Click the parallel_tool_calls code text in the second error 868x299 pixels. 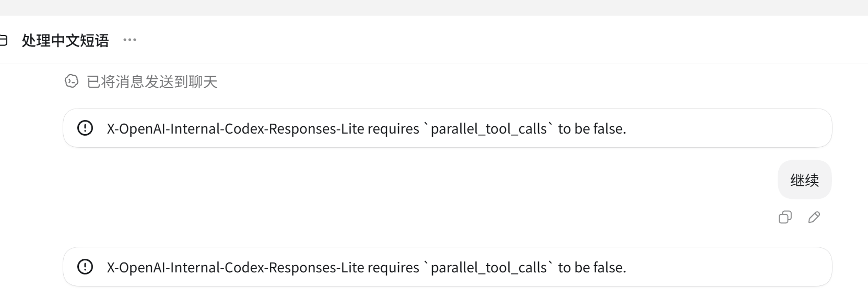click(488, 268)
